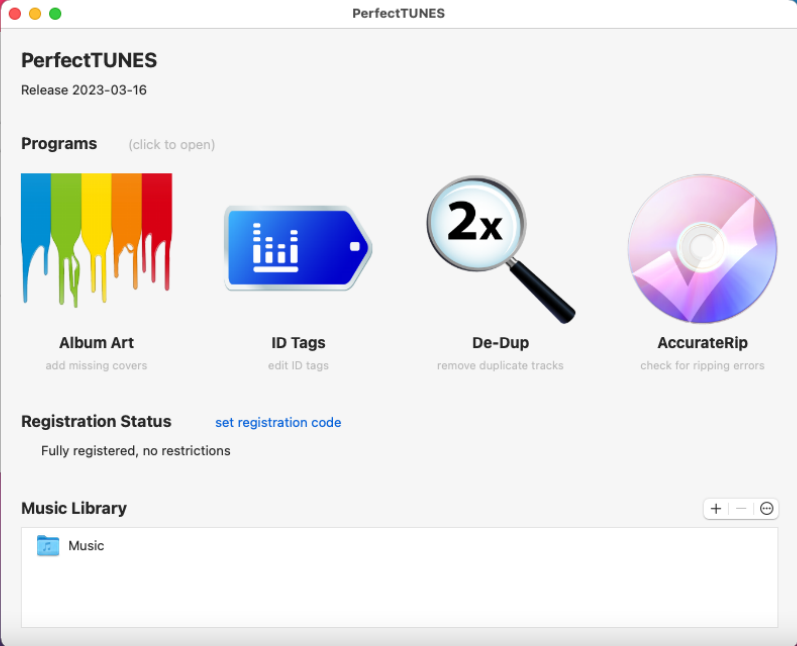Close the PerfectTUNES window

click(15, 14)
